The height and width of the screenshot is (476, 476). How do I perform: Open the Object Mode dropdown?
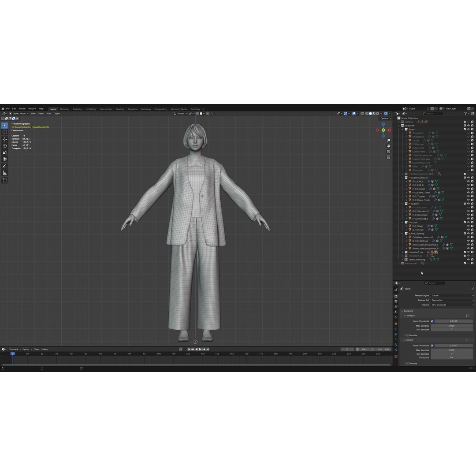coord(19,114)
